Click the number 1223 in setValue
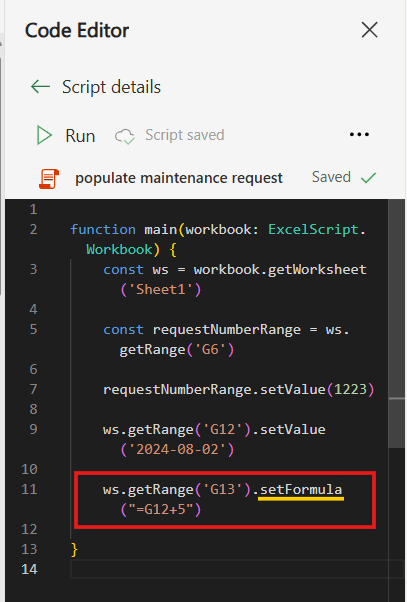The image size is (407, 602). (351, 390)
